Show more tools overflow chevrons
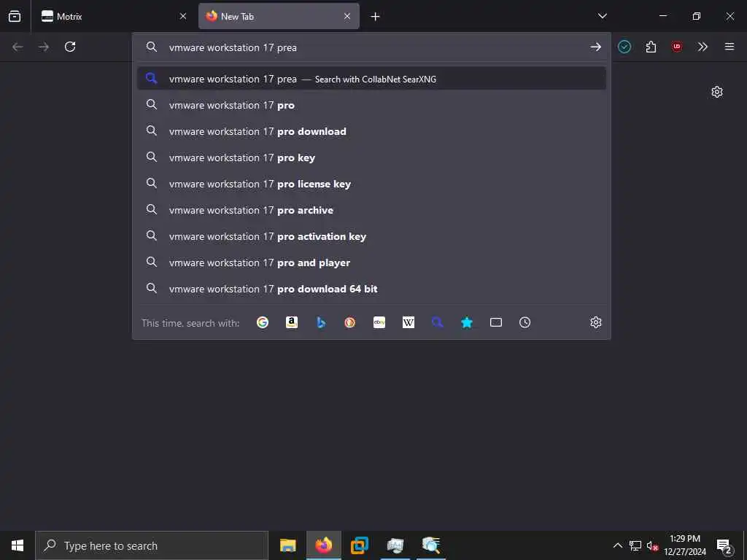 [703, 47]
